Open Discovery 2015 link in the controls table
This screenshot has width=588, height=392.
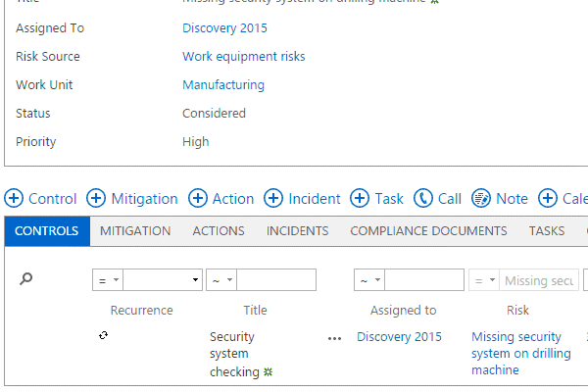[399, 337]
